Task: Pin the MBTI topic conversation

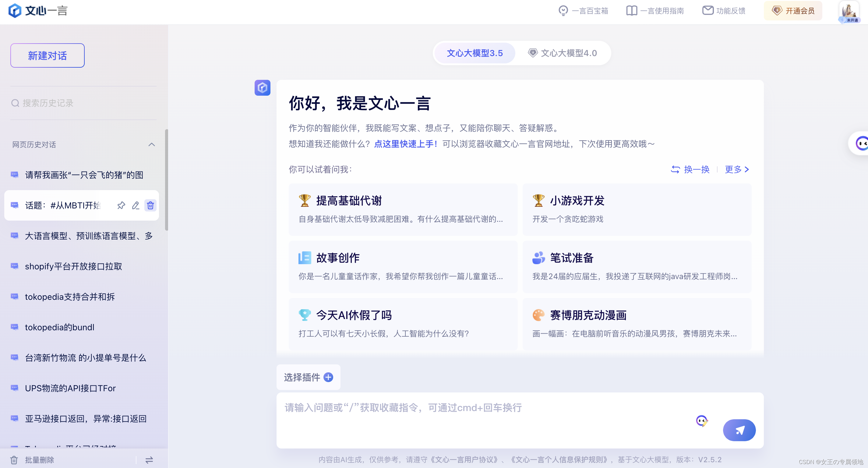Action: point(121,205)
